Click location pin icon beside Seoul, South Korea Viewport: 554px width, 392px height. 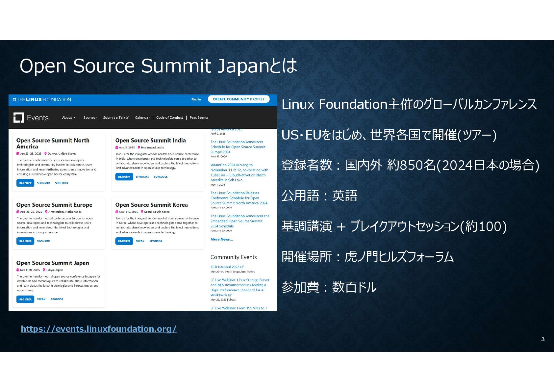point(142,212)
